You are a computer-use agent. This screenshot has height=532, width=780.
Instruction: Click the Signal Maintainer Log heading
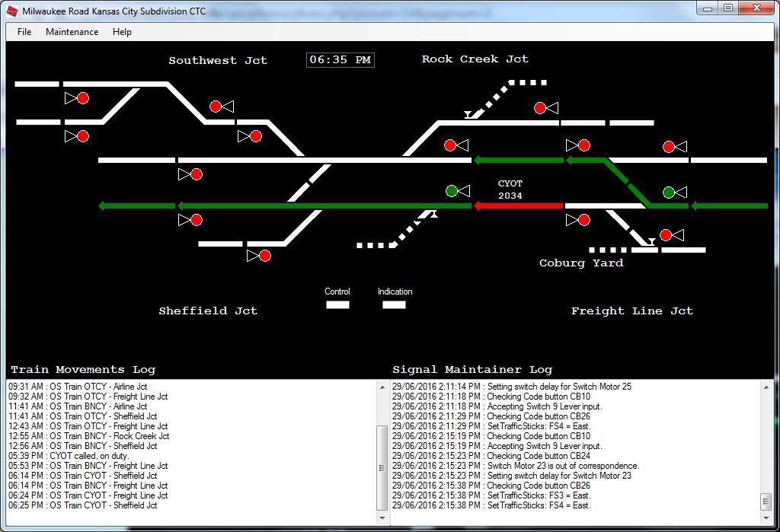[x=472, y=370]
